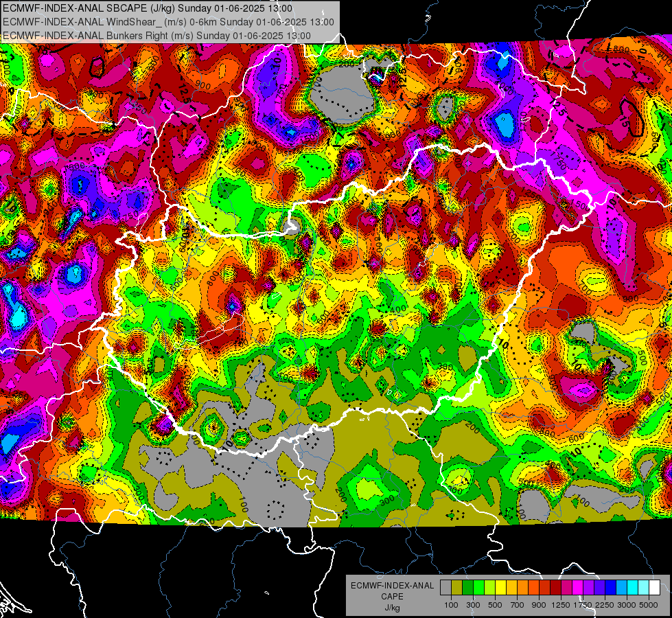Select the olive swatch after the 100 tick

457,588
